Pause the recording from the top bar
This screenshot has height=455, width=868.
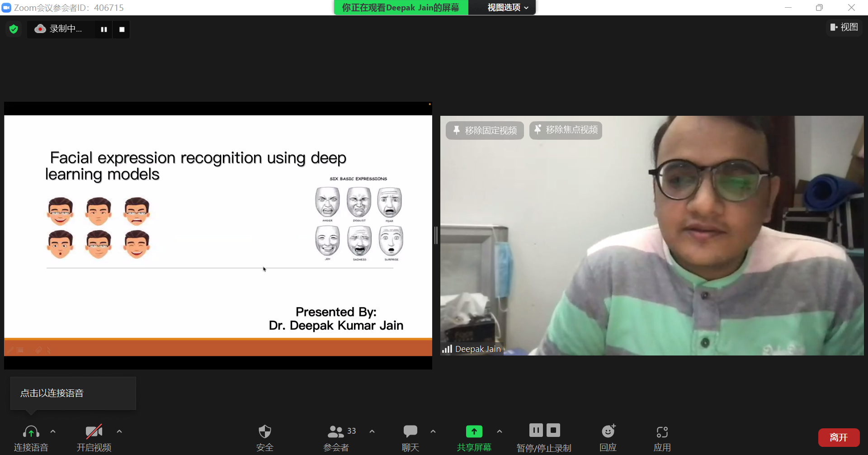[104, 29]
